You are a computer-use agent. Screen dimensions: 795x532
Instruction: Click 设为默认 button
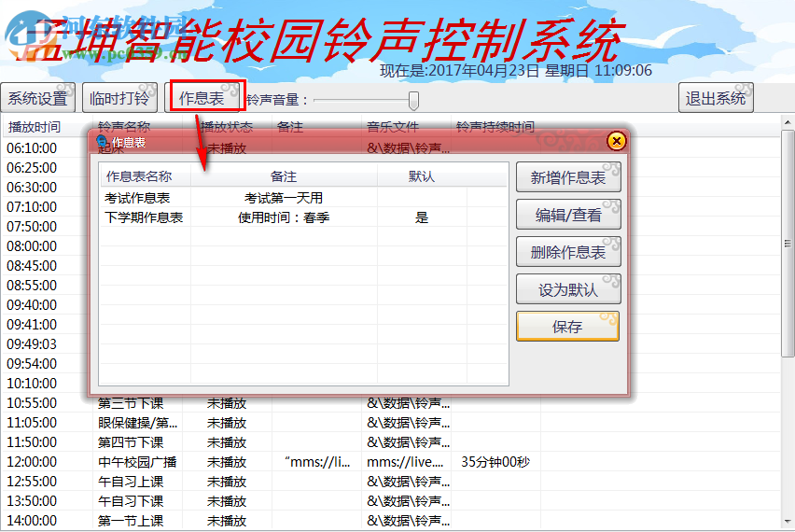[568, 289]
